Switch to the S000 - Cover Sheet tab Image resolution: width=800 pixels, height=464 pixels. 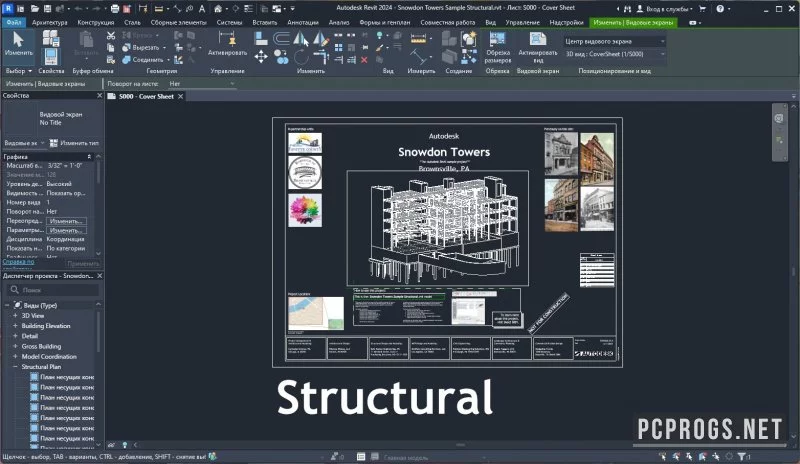(x=146, y=96)
